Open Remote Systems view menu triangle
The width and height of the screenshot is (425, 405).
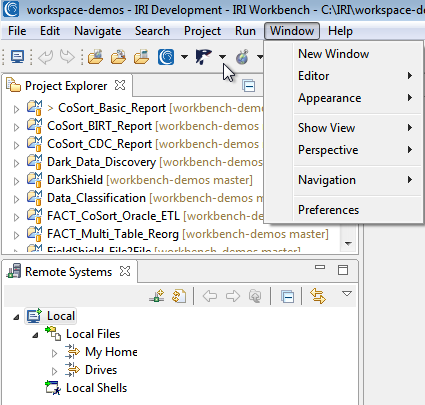(347, 294)
